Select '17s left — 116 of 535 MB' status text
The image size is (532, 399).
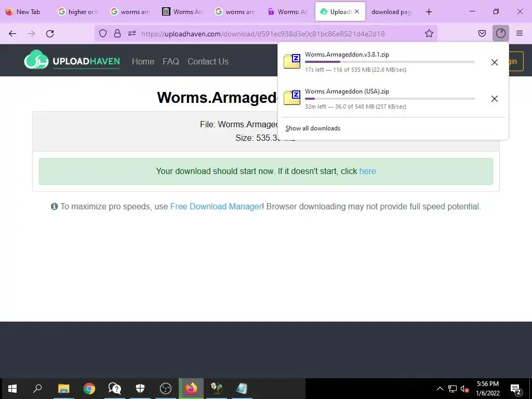[355, 70]
